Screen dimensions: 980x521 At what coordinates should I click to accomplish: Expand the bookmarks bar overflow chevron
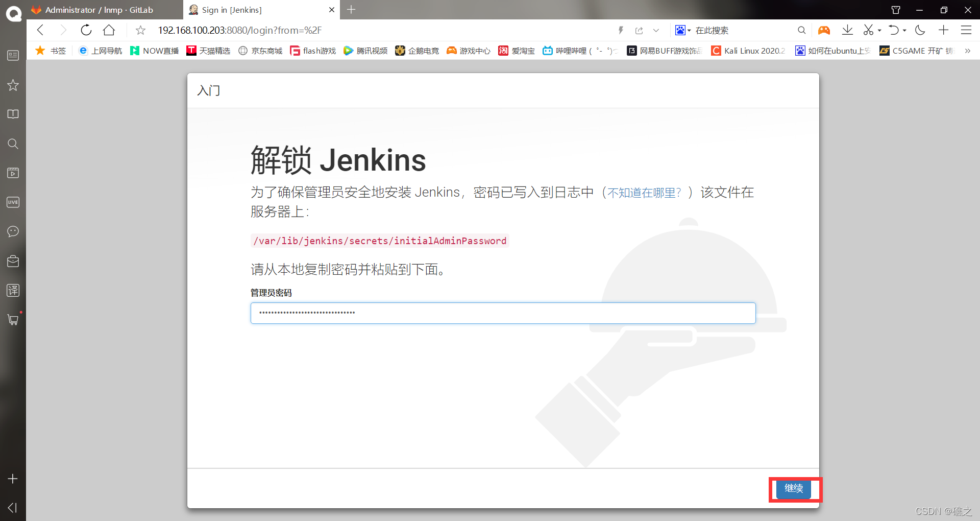click(x=967, y=51)
